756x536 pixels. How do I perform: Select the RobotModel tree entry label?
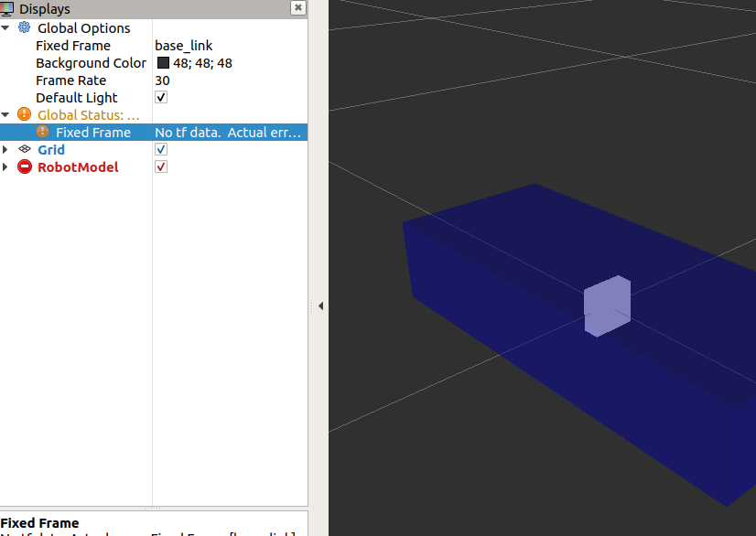coord(77,166)
